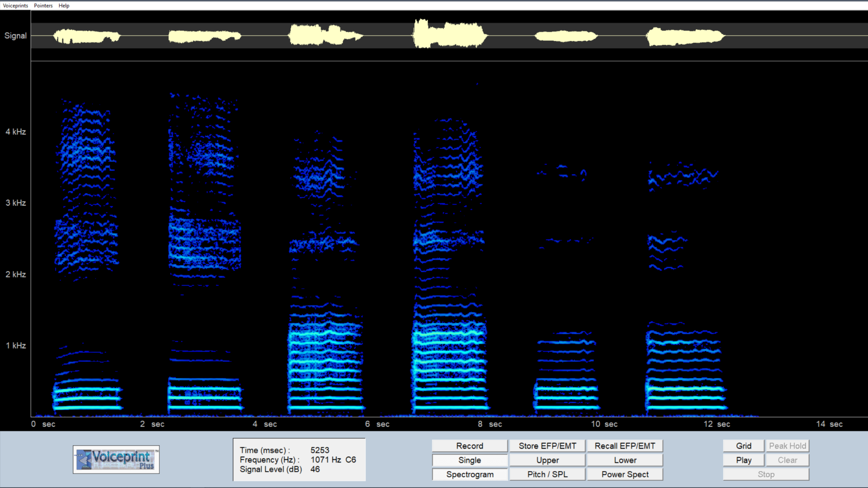The image size is (868, 488).
Task: Select the Upper display button
Action: [547, 460]
